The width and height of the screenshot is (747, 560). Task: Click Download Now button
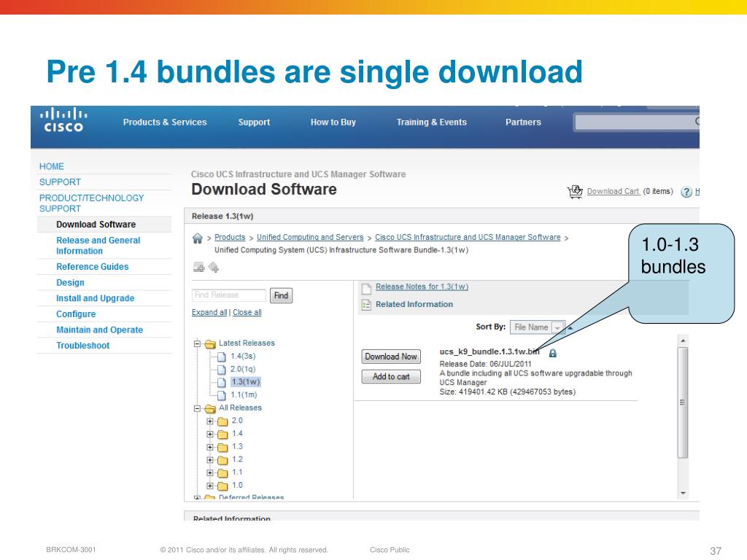click(x=391, y=356)
